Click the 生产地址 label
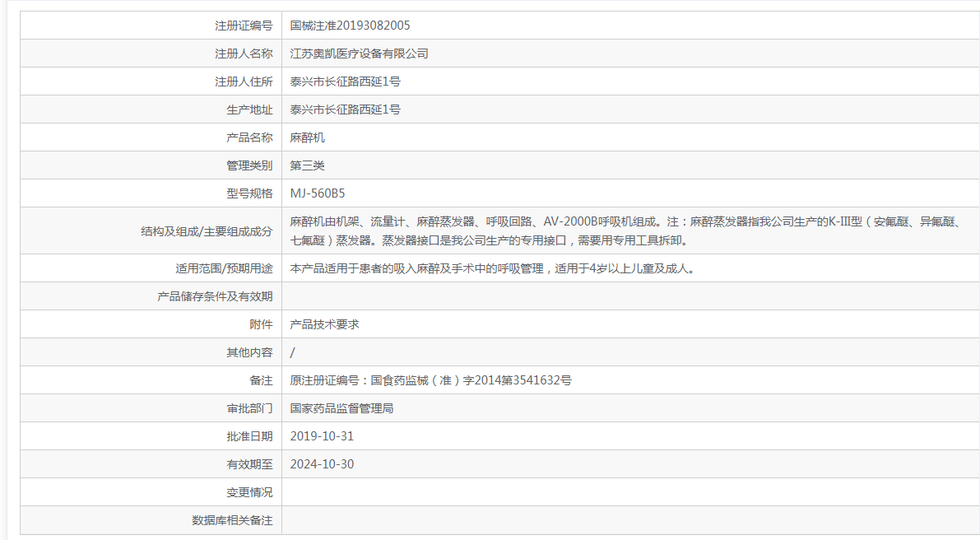The image size is (980, 540). (249, 110)
